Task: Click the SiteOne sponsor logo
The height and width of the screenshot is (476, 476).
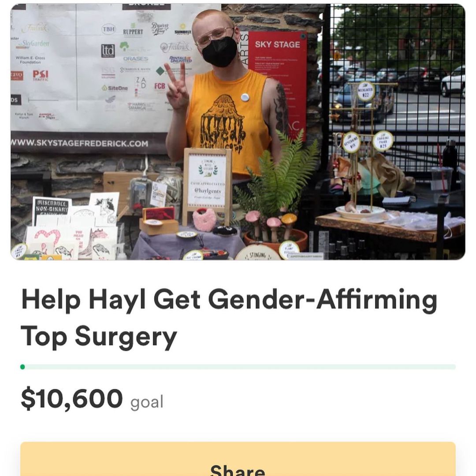Action: 115,88
